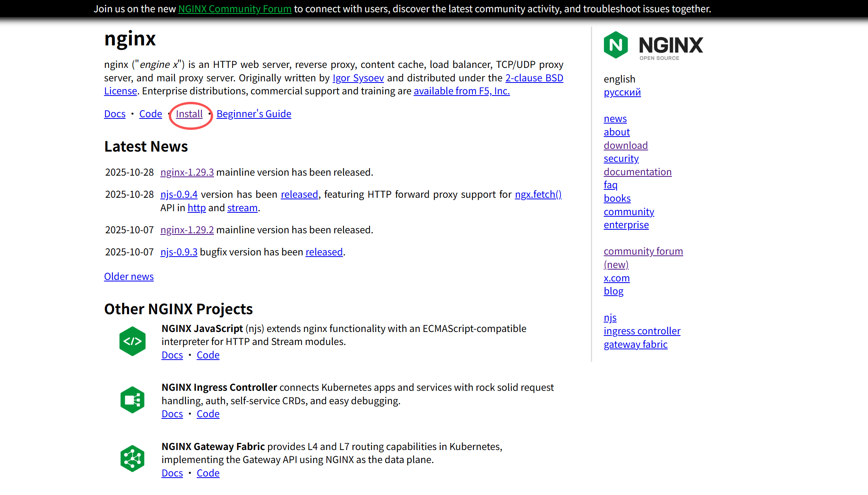Open Docs link under NGINX JavaScript
The height and width of the screenshot is (495, 868).
[172, 355]
